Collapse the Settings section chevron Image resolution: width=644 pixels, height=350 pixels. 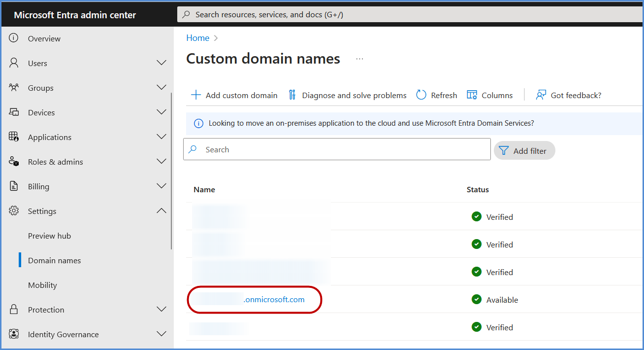161,211
